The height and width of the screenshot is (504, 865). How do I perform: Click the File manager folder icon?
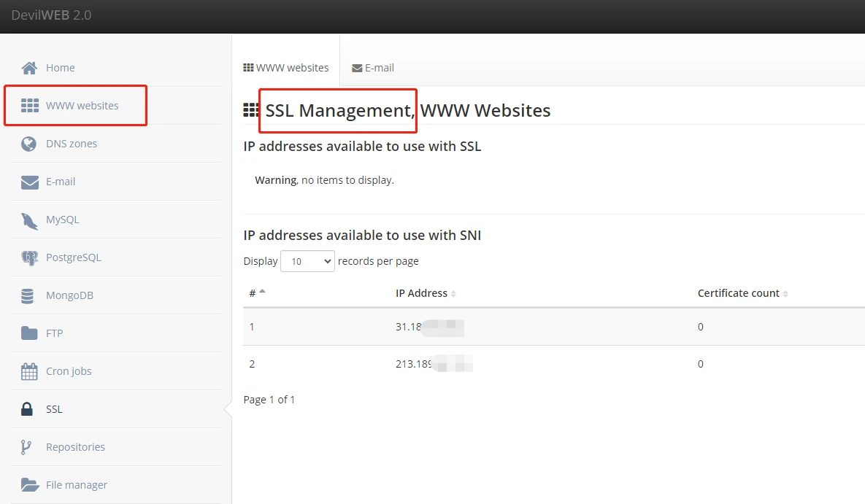click(x=29, y=485)
